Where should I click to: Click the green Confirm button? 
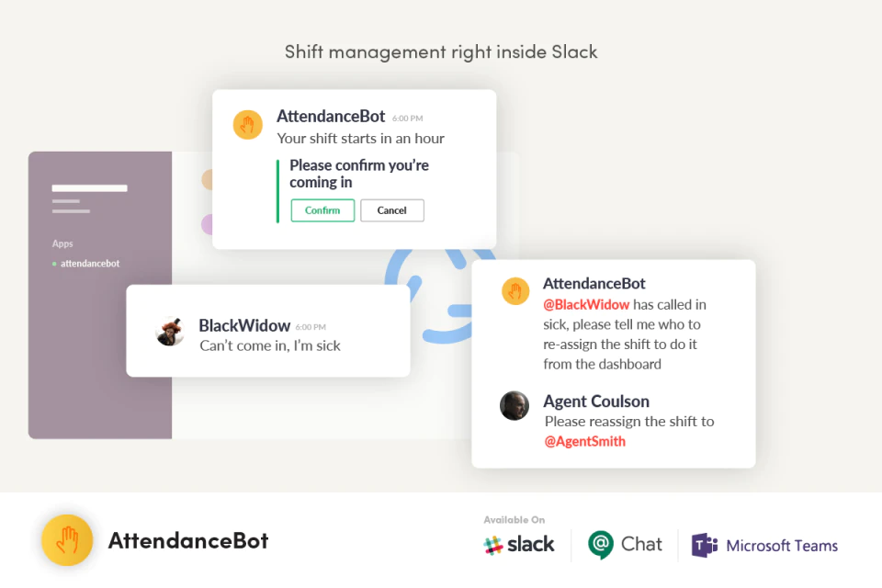click(x=322, y=210)
